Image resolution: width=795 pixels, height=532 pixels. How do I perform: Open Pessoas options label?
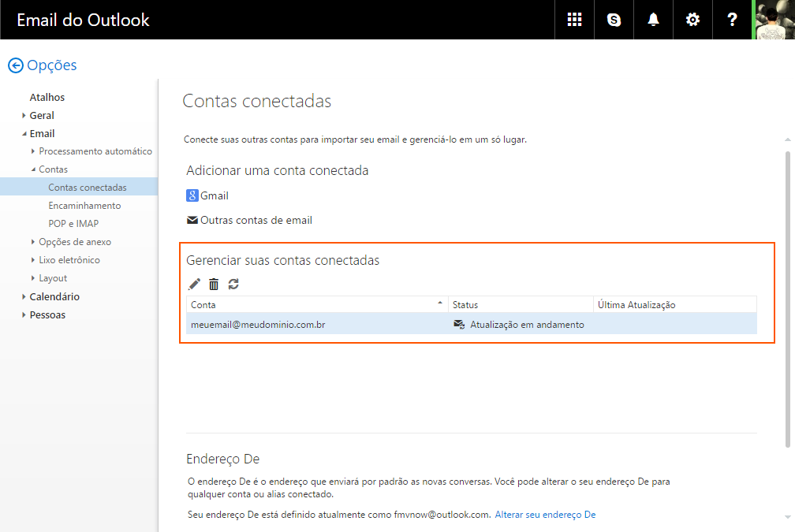coord(47,314)
